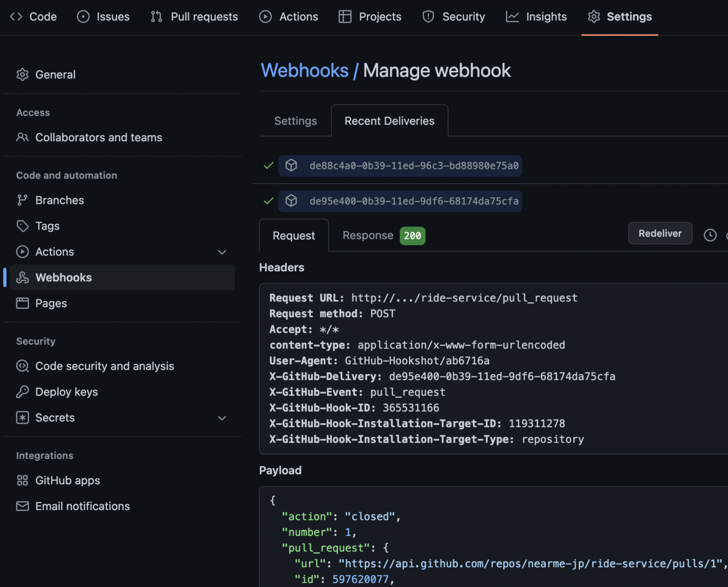Switch to Response 200 tab
728x587 pixels.
click(x=383, y=236)
